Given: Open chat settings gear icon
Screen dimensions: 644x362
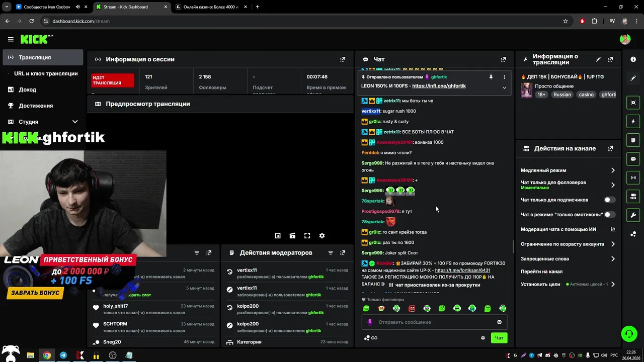Looking at the screenshot, I should click(483, 338).
